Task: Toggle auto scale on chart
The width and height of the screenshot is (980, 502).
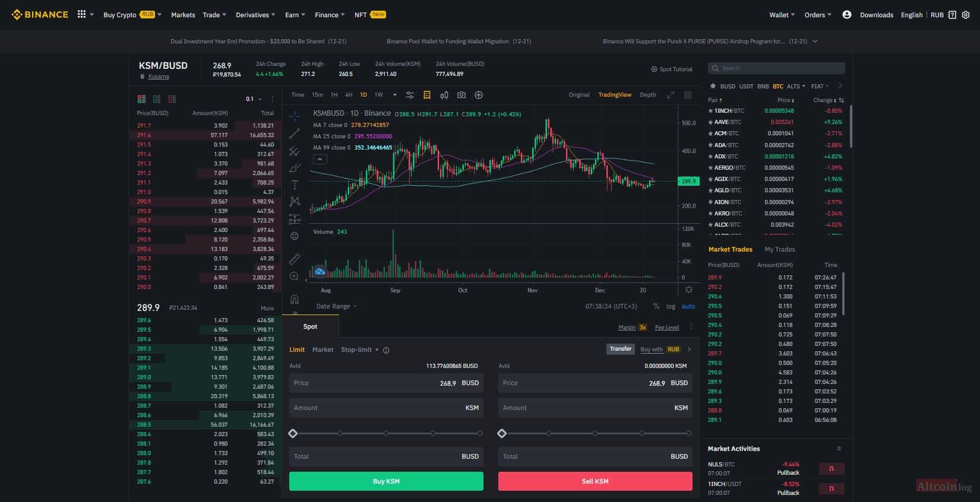Action: point(688,306)
